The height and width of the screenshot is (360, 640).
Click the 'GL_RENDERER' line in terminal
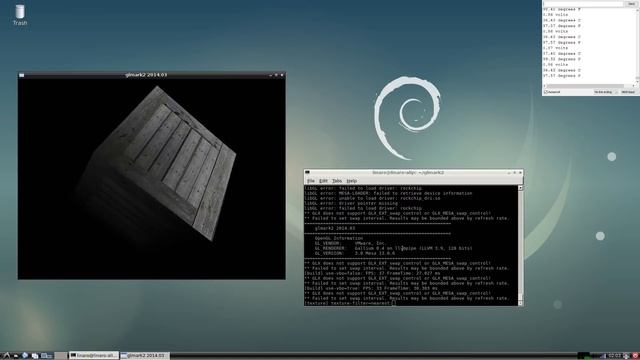point(393,248)
